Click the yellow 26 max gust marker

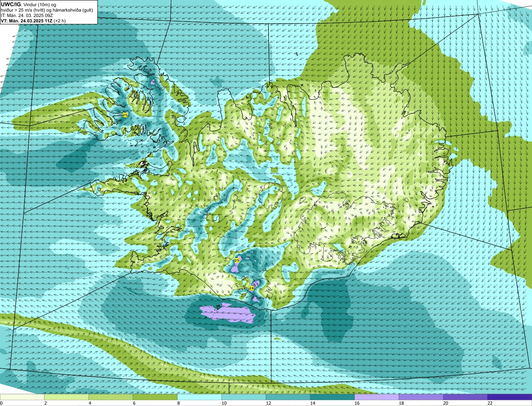(251, 288)
